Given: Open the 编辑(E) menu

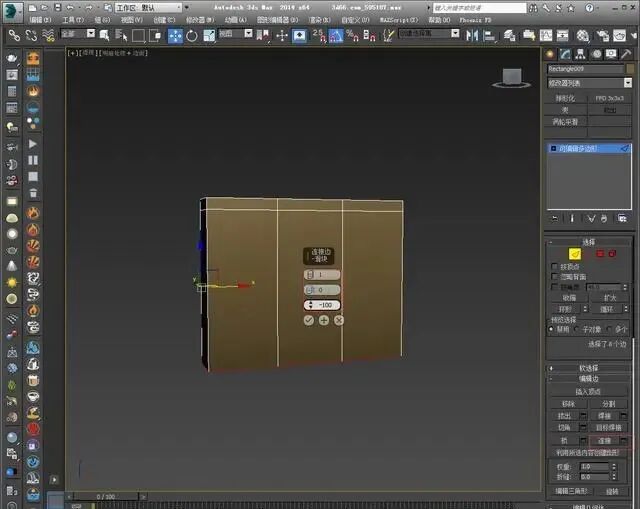Looking at the screenshot, I should pyautogui.click(x=40, y=20).
